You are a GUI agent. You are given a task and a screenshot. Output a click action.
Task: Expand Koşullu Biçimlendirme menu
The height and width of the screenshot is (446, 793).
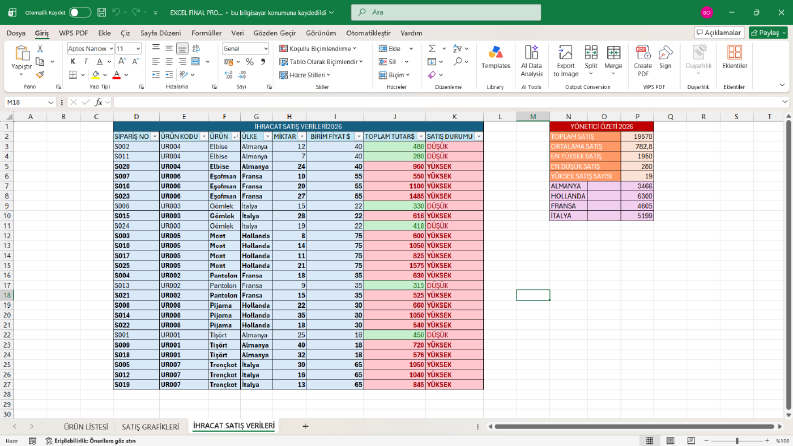[318, 49]
